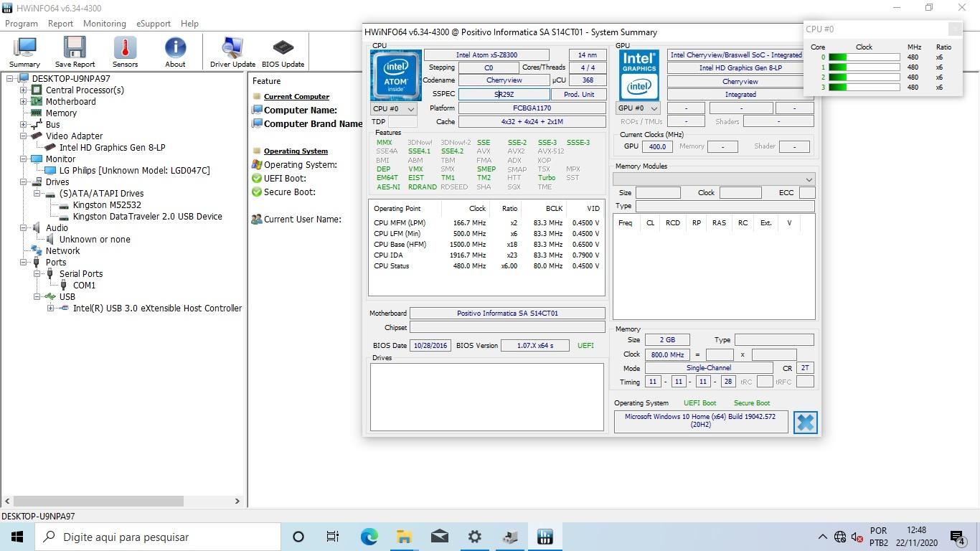Select LG Philips monitor tree entry
Viewport: 980px width, 551px height.
(134, 170)
